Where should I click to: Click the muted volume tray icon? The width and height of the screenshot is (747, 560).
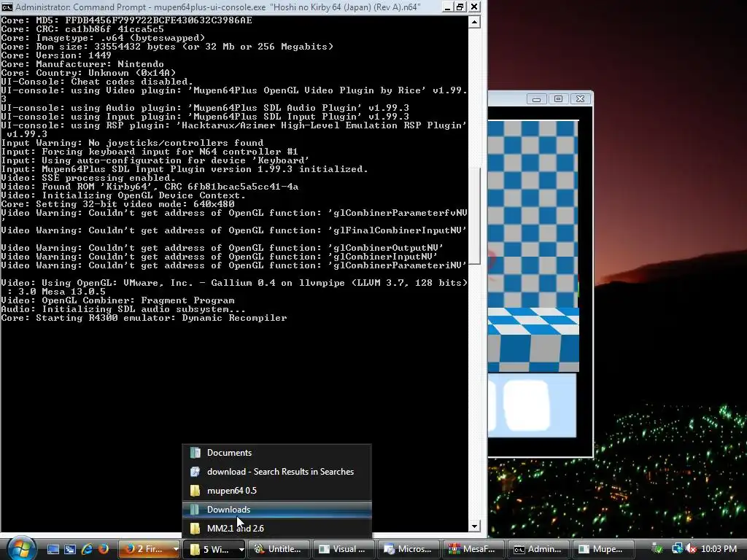[692, 549]
